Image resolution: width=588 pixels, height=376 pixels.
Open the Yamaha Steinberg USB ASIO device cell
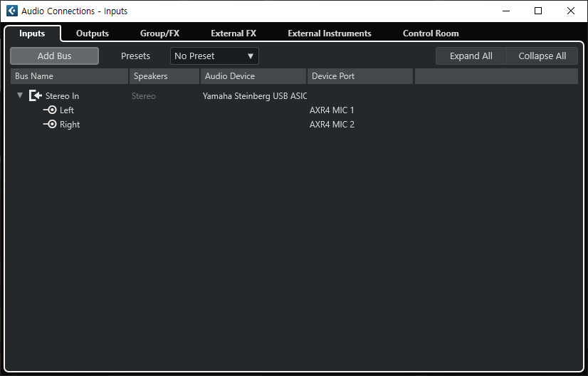(x=255, y=96)
